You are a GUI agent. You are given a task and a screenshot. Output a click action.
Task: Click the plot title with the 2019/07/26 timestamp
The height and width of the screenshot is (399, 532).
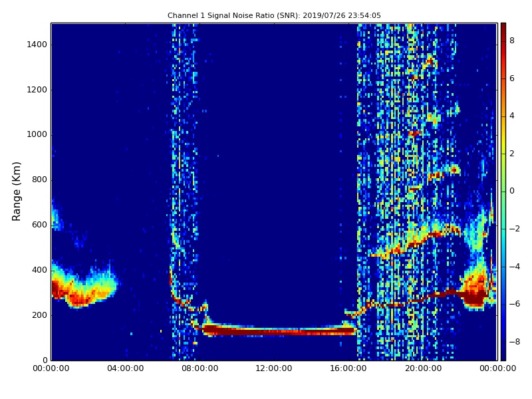pos(274,15)
